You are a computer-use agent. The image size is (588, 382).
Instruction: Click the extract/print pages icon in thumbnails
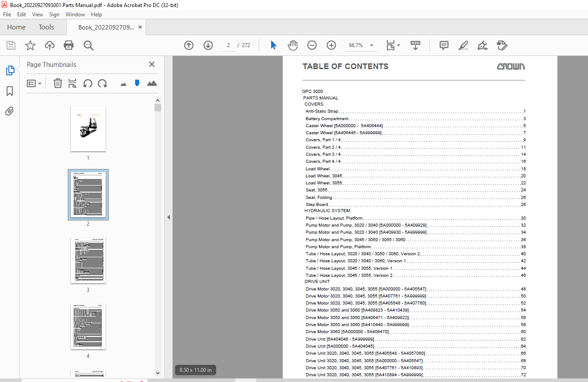(x=73, y=83)
